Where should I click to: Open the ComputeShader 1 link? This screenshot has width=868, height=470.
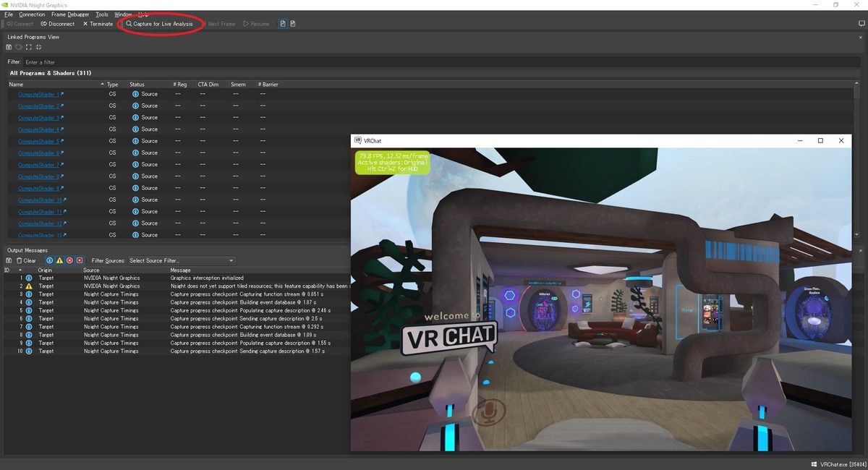pos(38,94)
